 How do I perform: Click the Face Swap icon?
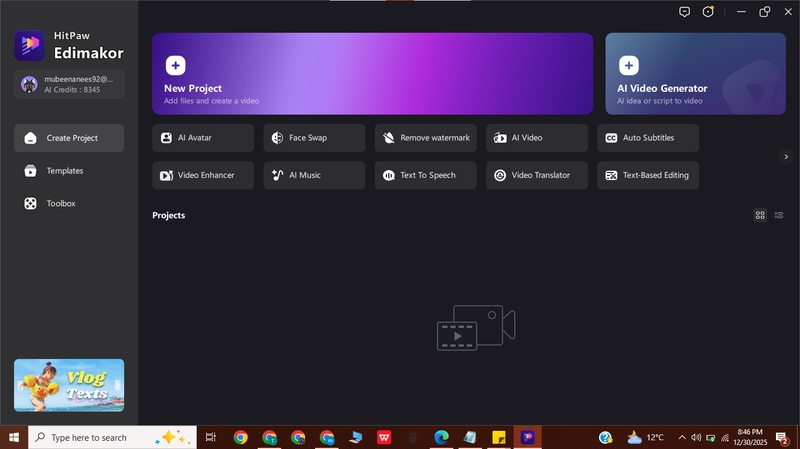point(277,138)
